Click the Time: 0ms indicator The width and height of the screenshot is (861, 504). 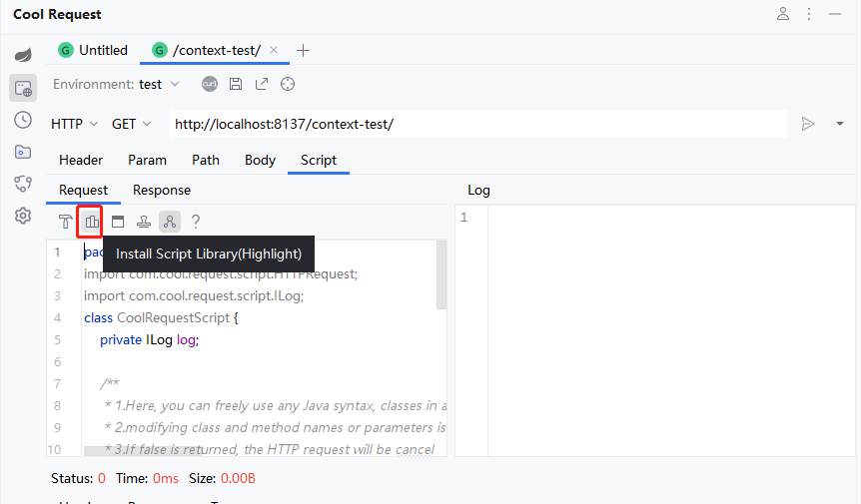point(147,479)
